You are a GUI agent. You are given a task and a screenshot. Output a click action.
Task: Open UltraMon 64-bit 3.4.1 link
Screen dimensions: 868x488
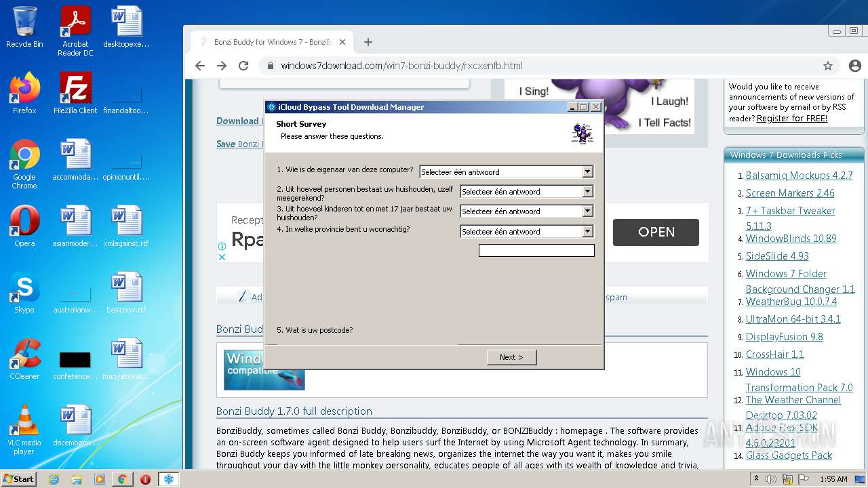point(793,319)
